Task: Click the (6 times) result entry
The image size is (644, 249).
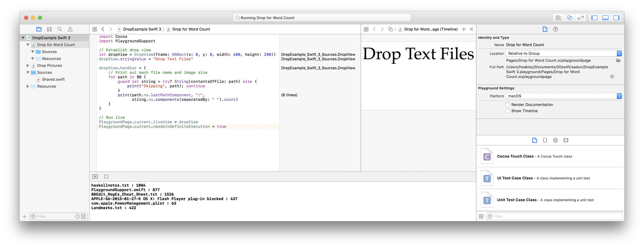Action: [289, 95]
